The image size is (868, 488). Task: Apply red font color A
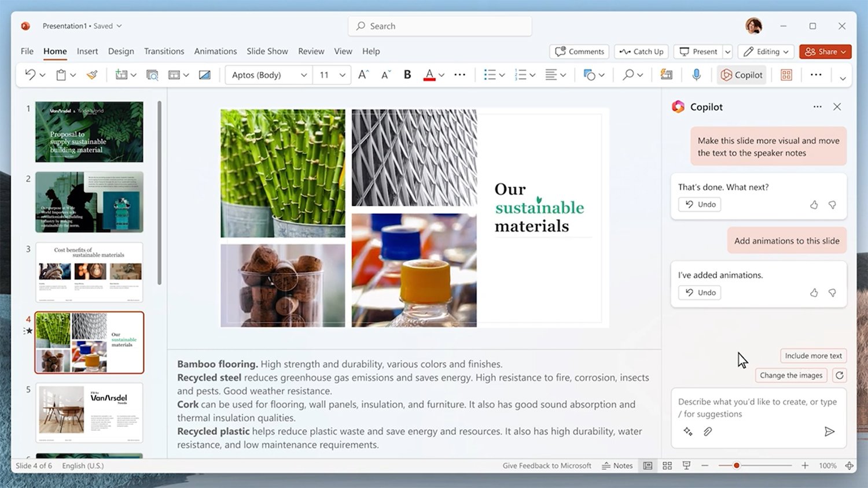click(429, 75)
